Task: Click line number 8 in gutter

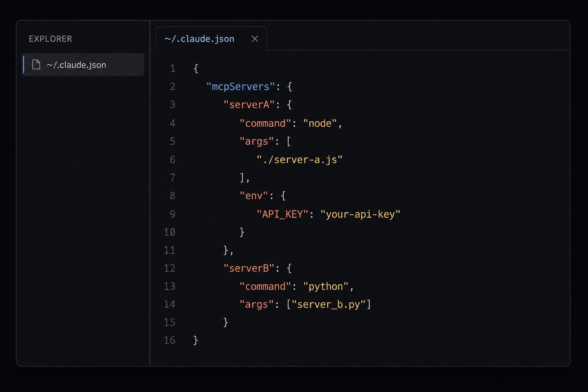Action: (x=173, y=196)
